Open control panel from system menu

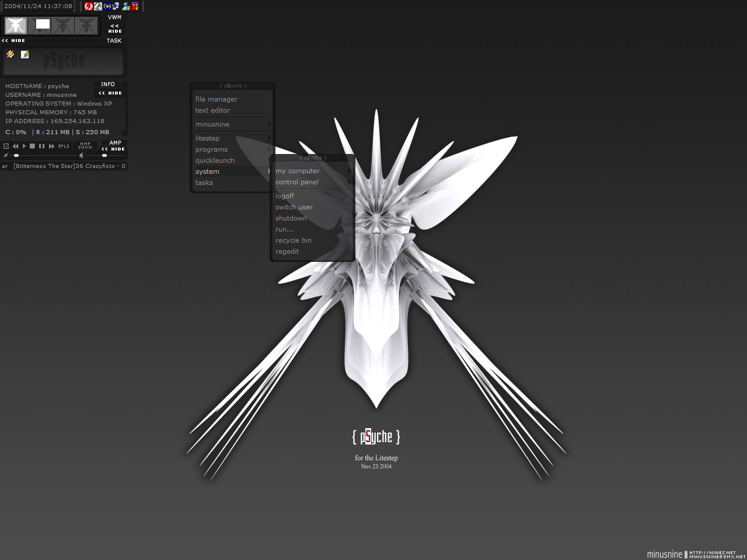[297, 182]
